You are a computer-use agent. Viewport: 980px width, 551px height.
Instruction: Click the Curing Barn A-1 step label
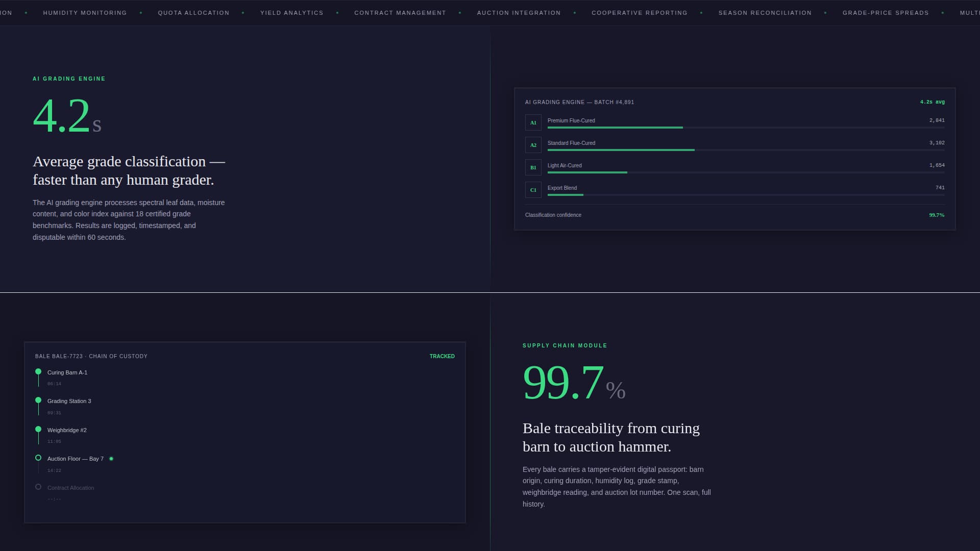[x=67, y=372]
